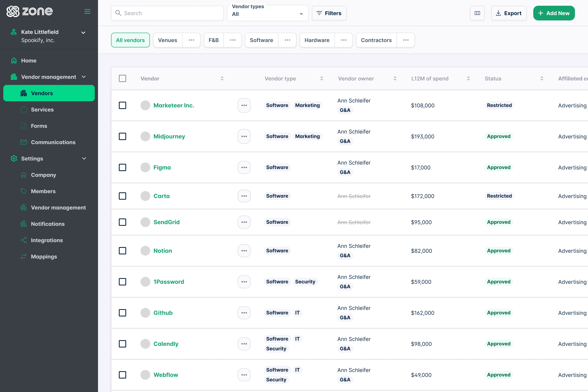Screen dimensions: 588x392
Task: Click the Export button
Action: [509, 13]
